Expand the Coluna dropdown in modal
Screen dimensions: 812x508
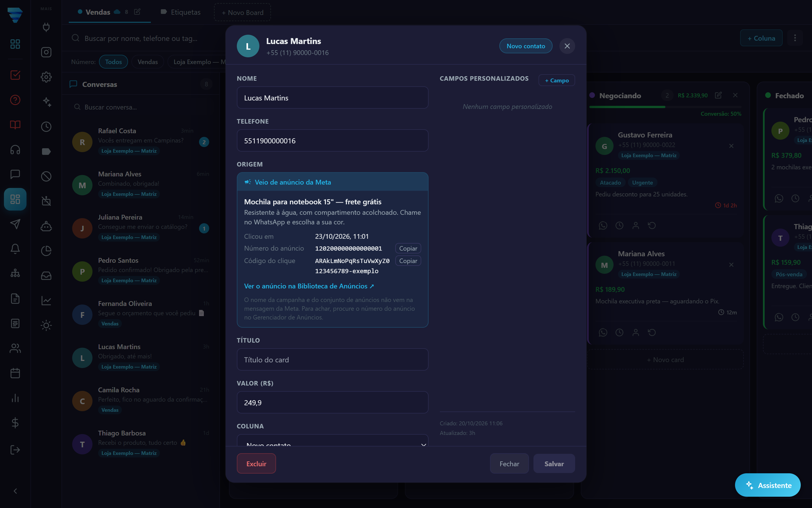[332, 441]
